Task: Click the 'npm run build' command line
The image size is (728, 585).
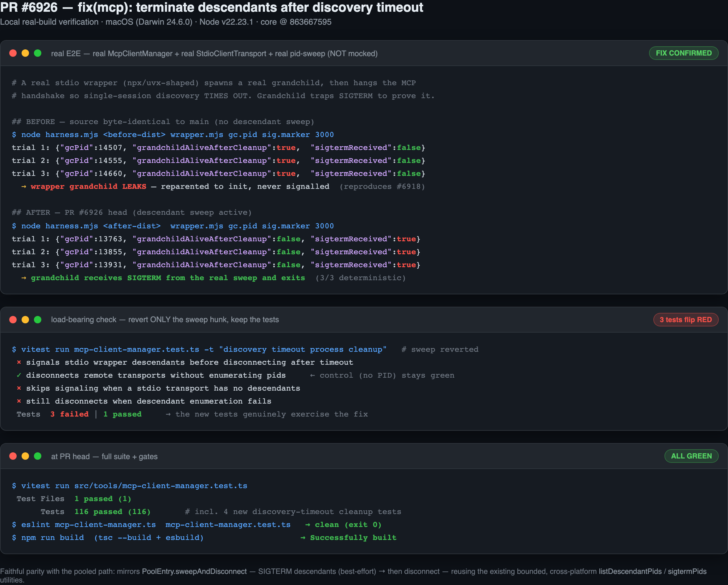Action: coord(204,537)
